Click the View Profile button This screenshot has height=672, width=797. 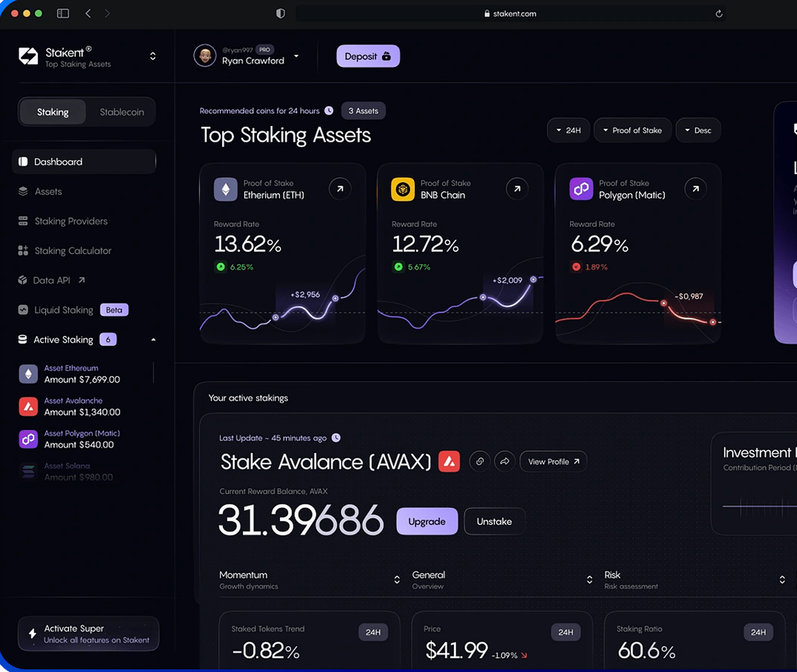(553, 461)
